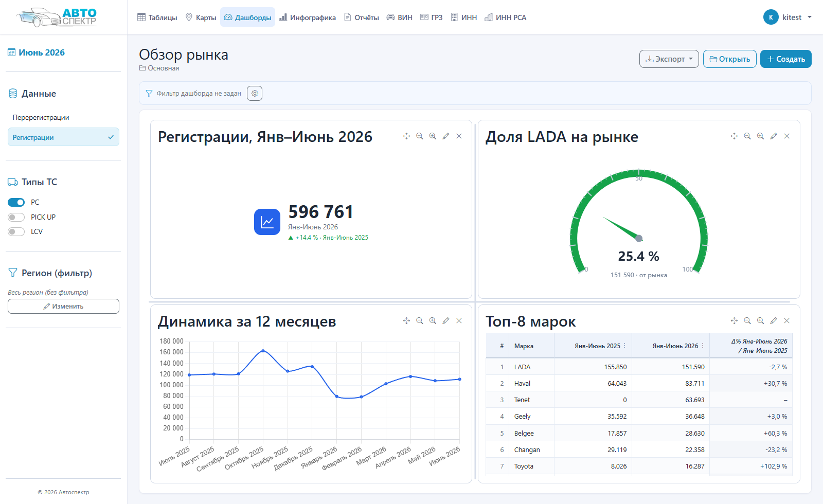Disable the PC vehicle type switch

[16, 203]
